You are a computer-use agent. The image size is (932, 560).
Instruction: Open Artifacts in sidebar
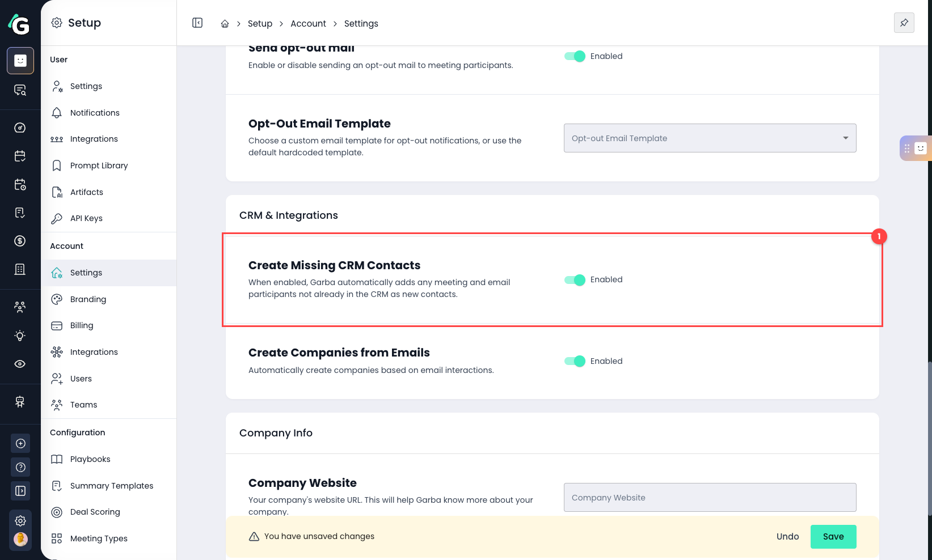109,192
